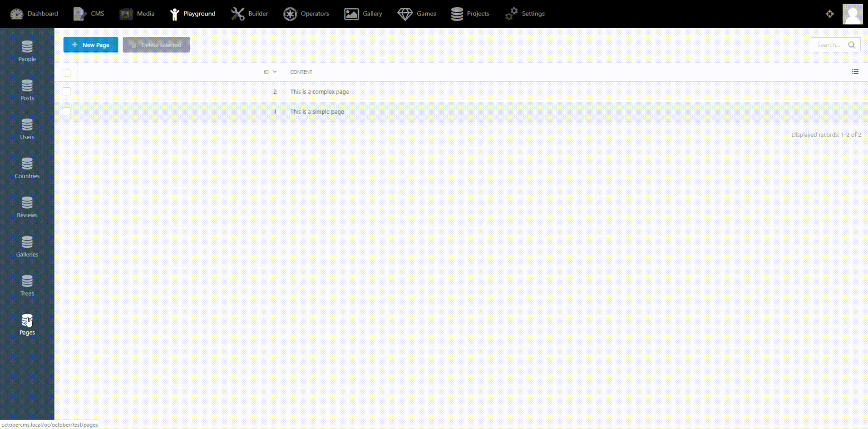Open Pages in the sidebar
868x429 pixels.
(27, 325)
